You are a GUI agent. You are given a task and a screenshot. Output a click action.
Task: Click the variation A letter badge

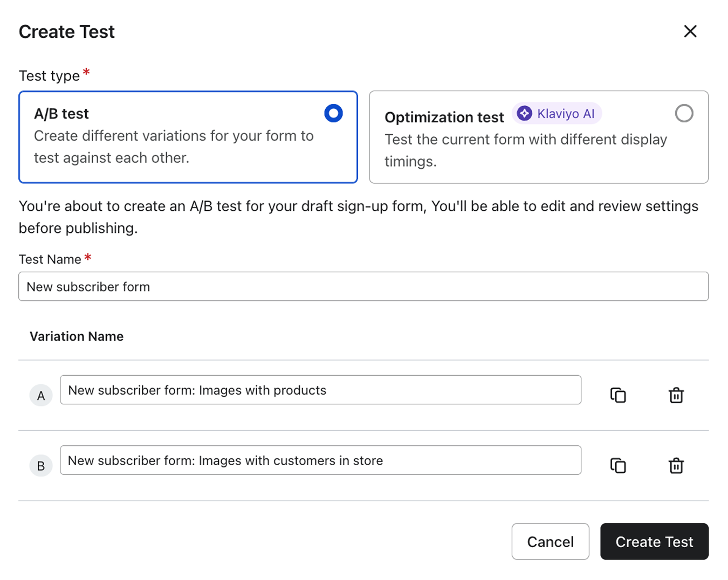click(41, 396)
